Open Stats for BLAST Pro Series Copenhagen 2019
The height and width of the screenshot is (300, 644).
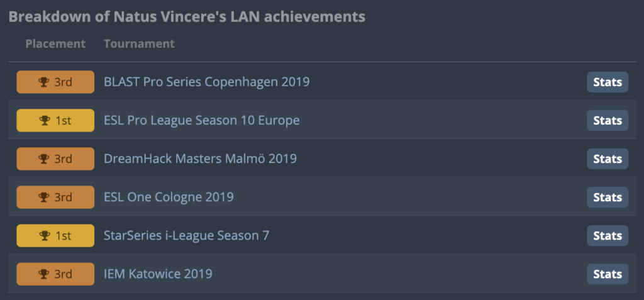click(x=608, y=82)
